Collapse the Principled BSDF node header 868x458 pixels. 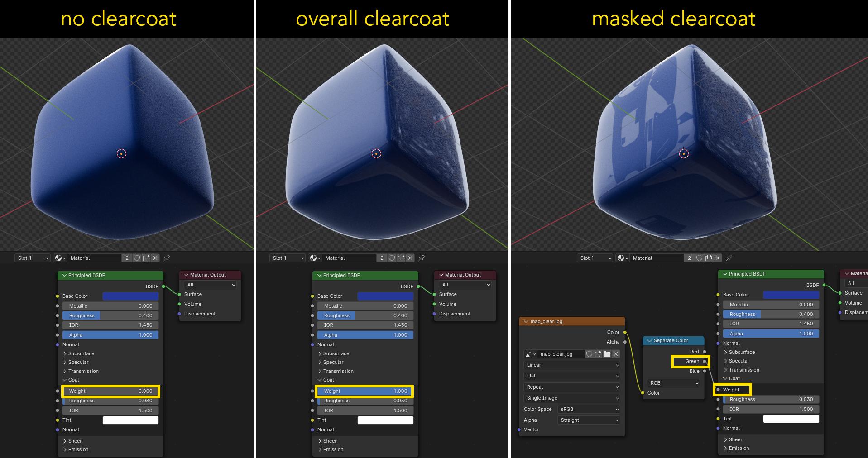[65, 275]
